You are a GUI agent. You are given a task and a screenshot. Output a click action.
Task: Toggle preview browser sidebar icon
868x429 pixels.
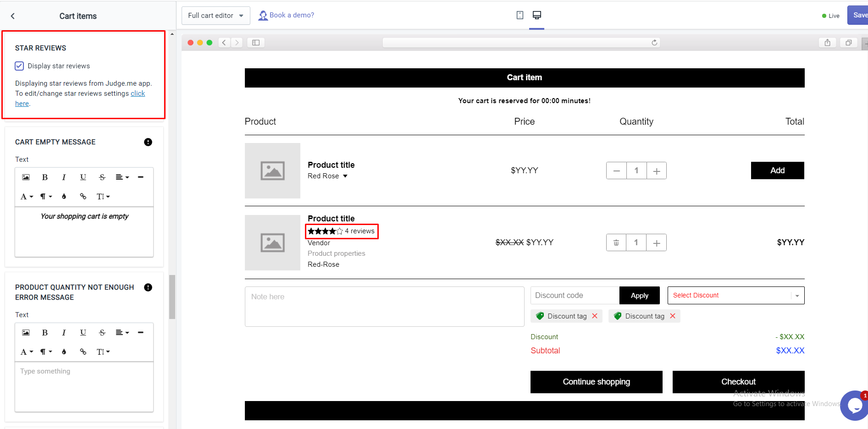(x=256, y=43)
